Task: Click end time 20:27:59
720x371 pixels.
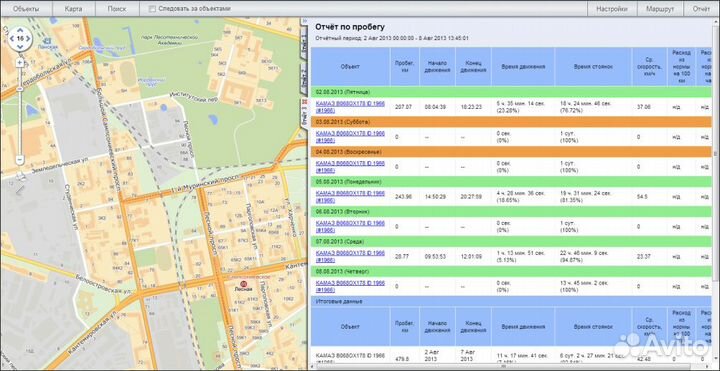Action: pos(471,197)
